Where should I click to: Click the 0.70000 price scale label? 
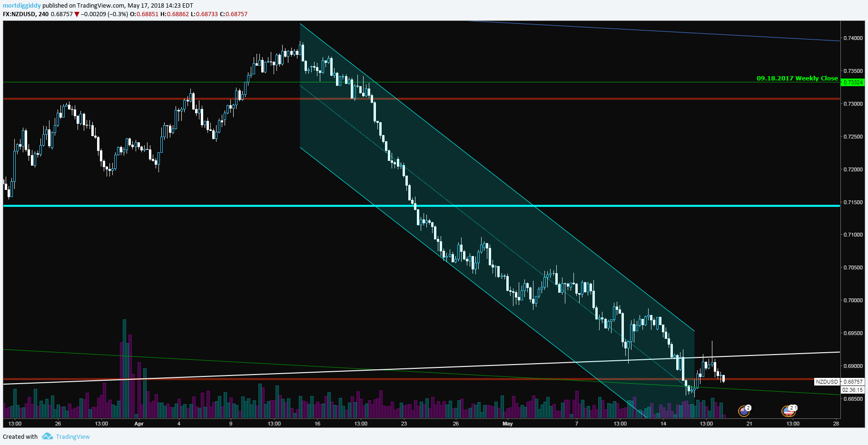(x=853, y=300)
